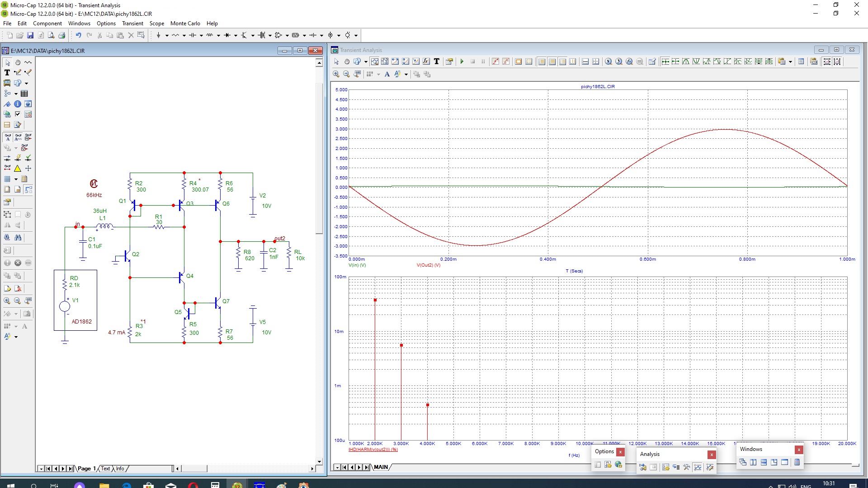Select the wire mode tool

pos(18,72)
